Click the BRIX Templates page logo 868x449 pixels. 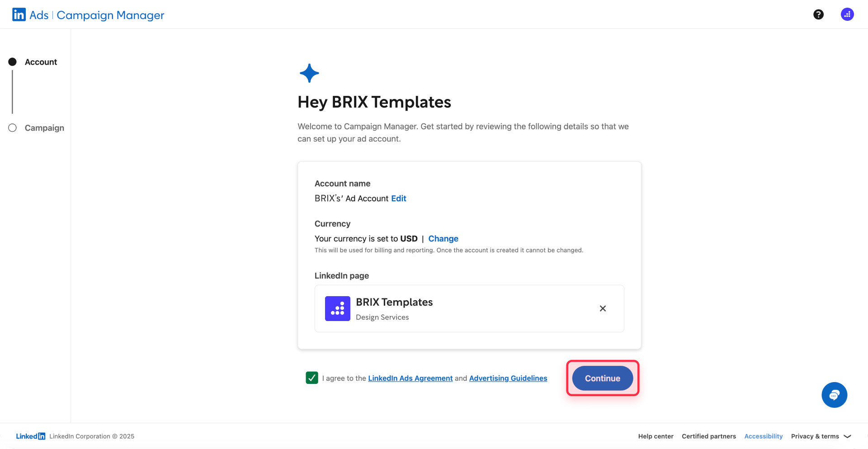tap(337, 308)
